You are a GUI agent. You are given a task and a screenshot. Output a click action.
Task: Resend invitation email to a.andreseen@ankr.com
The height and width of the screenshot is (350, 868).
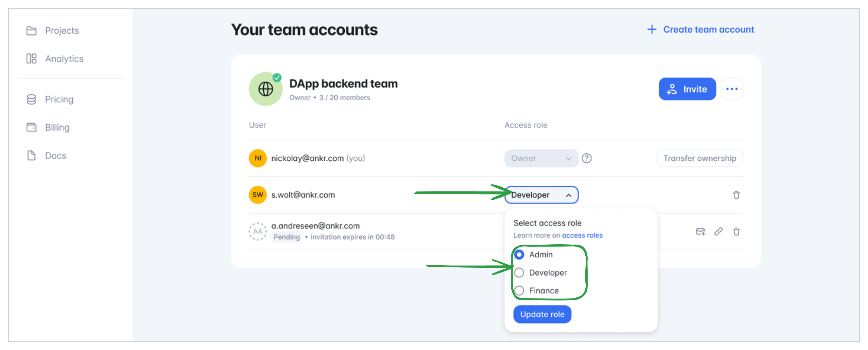pyautogui.click(x=700, y=231)
